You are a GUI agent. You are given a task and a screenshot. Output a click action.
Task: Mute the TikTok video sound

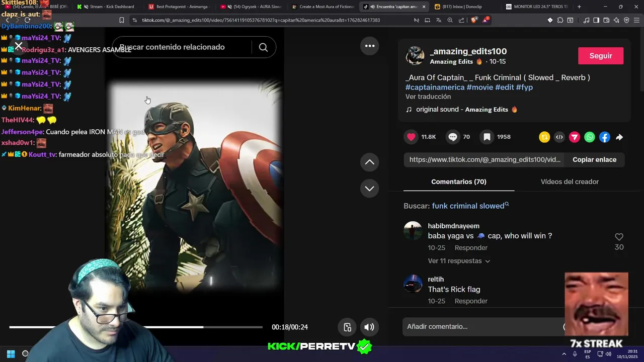(369, 327)
